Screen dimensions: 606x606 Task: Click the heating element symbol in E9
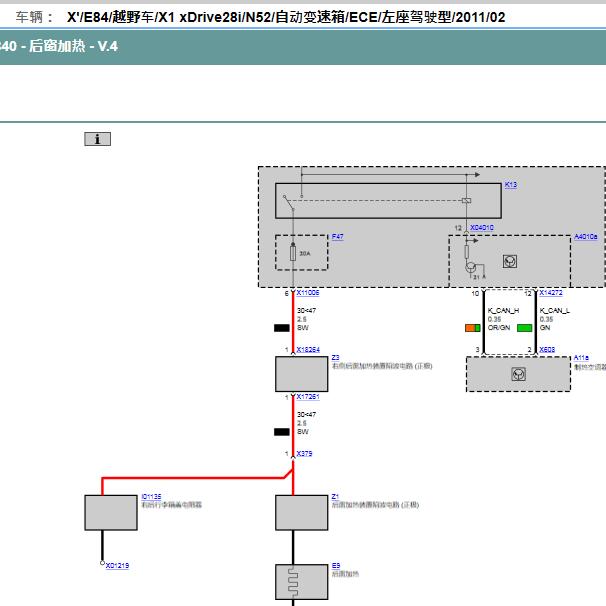[293, 582]
